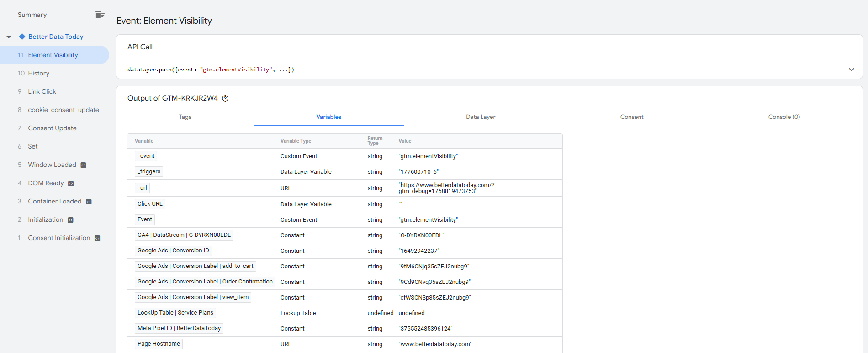Click the value "9fM6CNjq35sZEJ2nubg9"

[434, 267]
